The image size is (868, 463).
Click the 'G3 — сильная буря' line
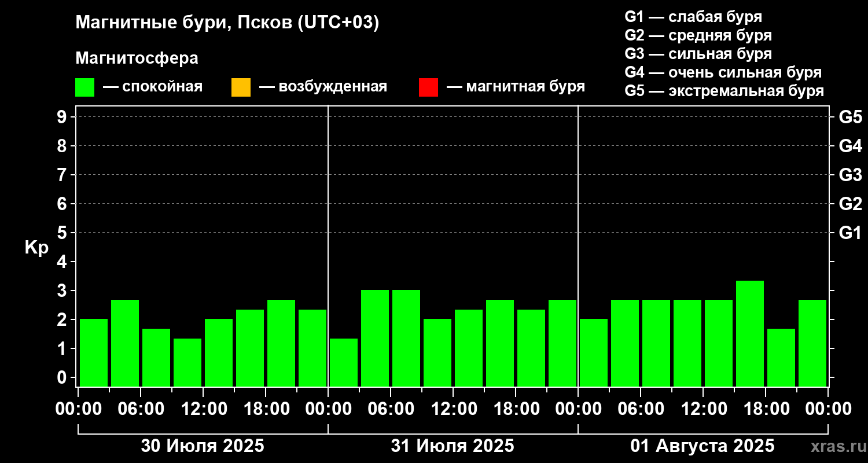click(698, 54)
